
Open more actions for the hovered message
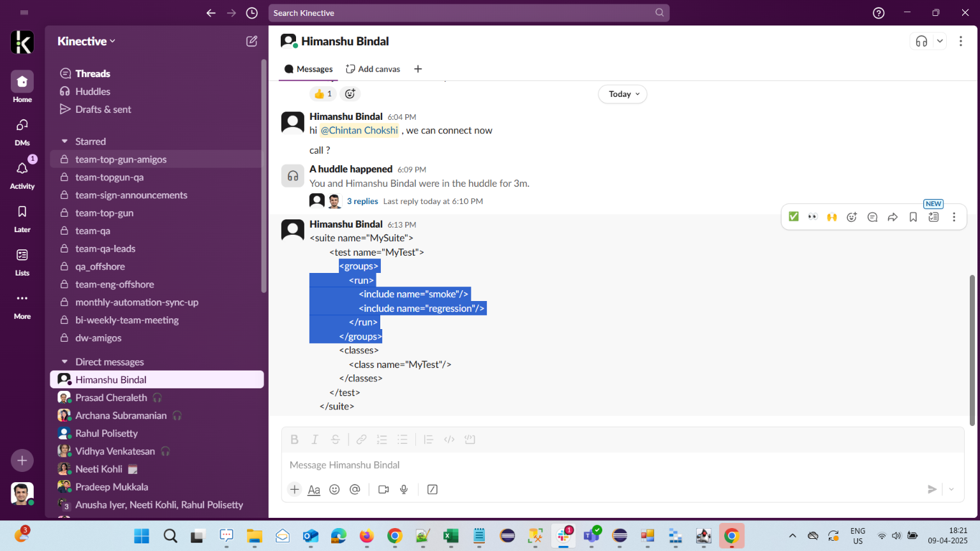pos(954,217)
